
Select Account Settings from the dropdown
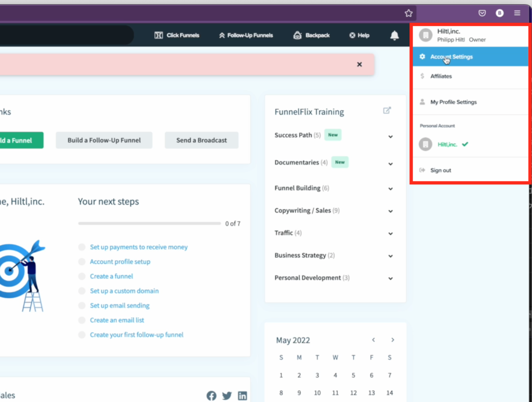click(470, 57)
